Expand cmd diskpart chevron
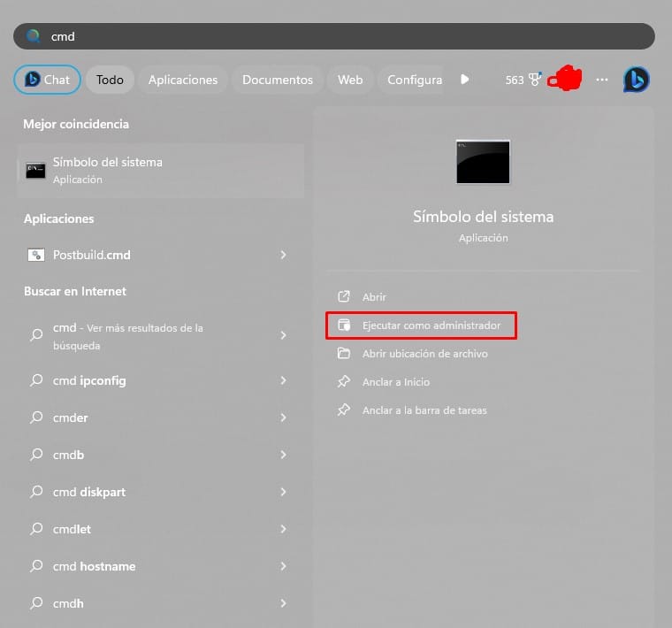Screen dimensions: 672x628 (283, 492)
